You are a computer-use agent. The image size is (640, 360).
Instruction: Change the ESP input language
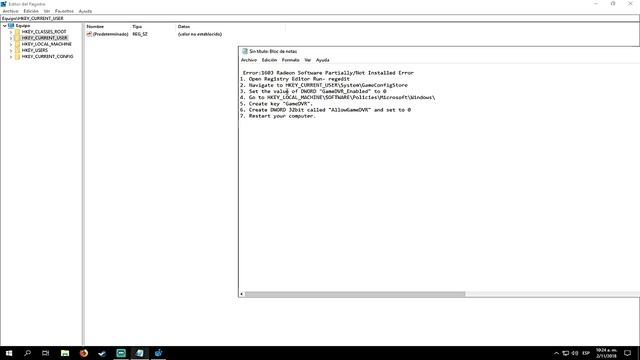click(x=586, y=353)
